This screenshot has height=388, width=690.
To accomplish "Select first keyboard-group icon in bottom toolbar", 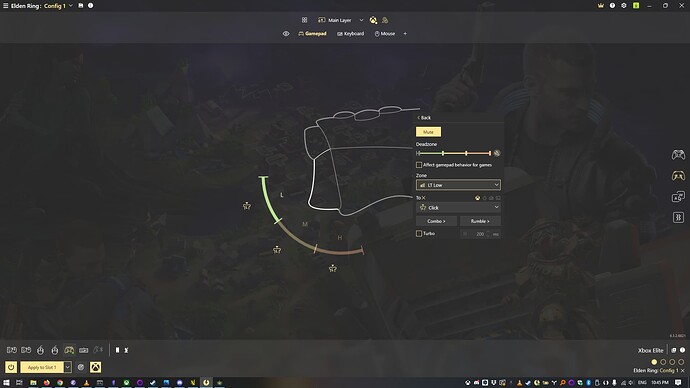I will point(12,350).
